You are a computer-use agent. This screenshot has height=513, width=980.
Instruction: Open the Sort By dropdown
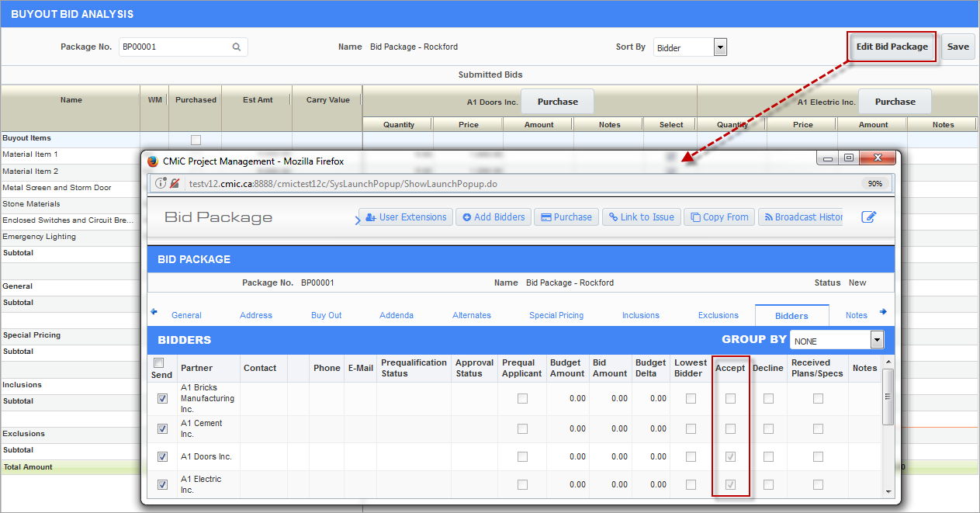[x=720, y=47]
